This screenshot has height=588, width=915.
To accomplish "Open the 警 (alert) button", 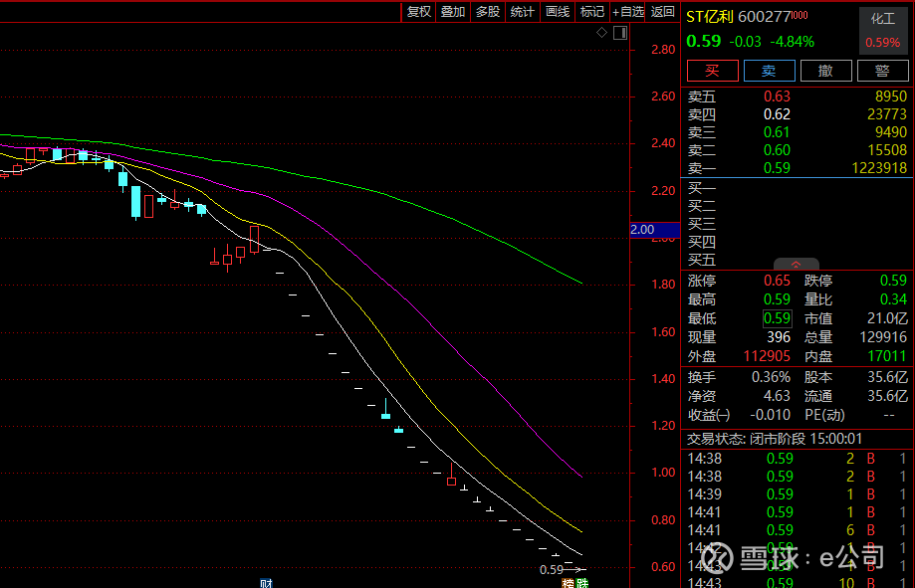I will [882, 71].
